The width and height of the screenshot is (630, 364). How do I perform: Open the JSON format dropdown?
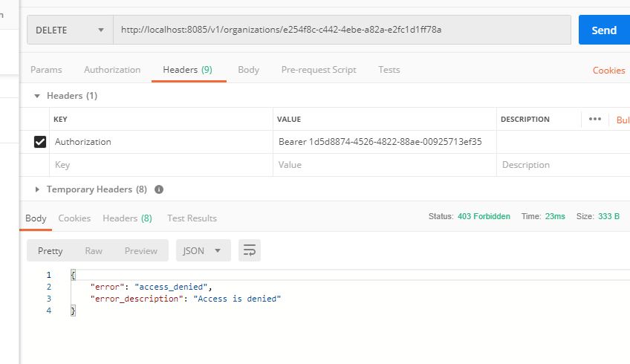tap(204, 250)
